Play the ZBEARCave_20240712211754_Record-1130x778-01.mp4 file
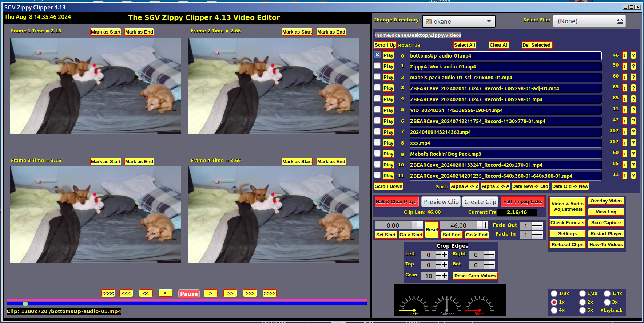 click(x=388, y=121)
